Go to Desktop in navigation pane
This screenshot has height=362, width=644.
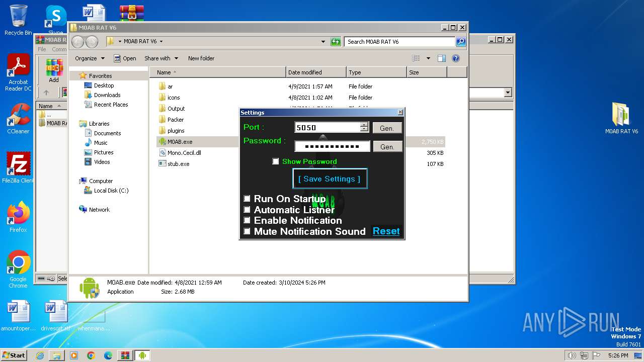[x=104, y=85]
